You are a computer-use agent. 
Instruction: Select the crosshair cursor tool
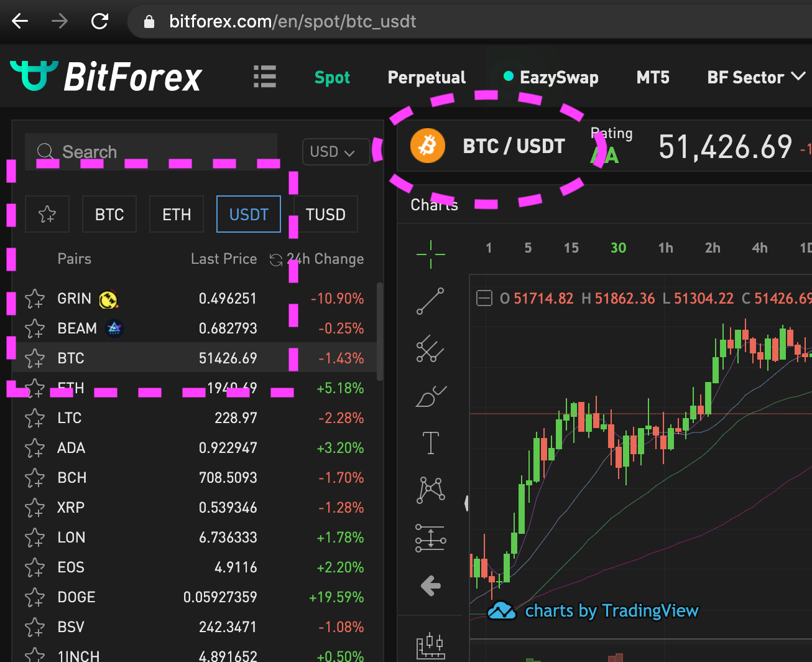(x=430, y=254)
